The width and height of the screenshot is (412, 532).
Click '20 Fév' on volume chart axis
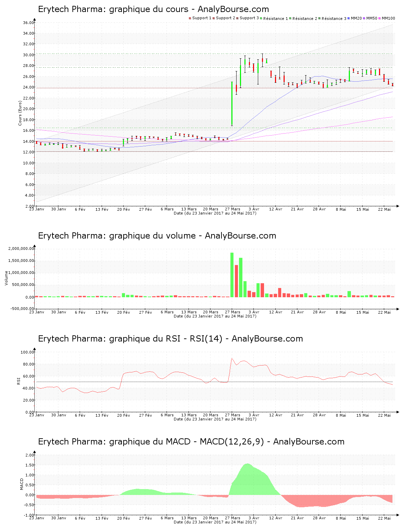tap(124, 312)
